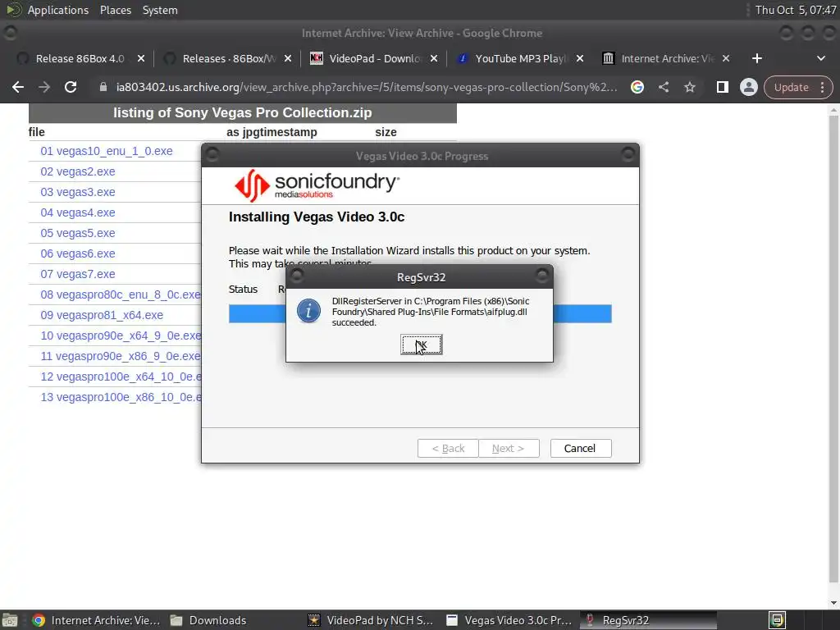Screen dimensions: 840x630
Task: Click the page vertical scrollbar
Action: [833, 348]
